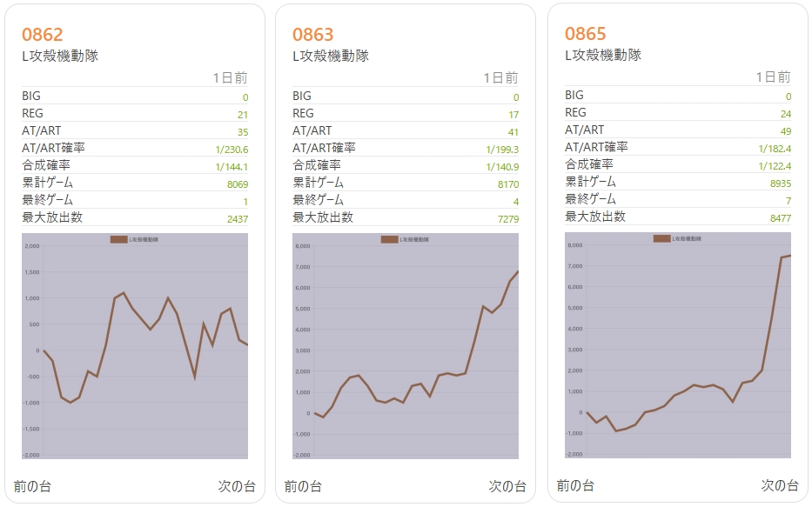Open machine number 0862 link
The width and height of the screenshot is (812, 507).
[43, 35]
